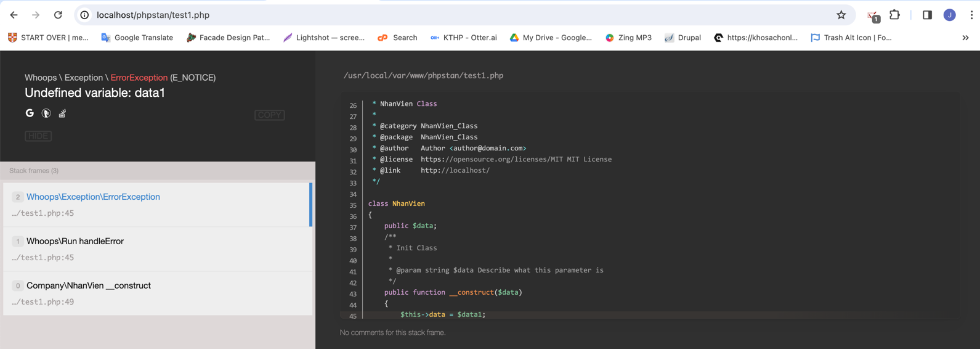Hide the exception details with HIDE

(x=38, y=136)
